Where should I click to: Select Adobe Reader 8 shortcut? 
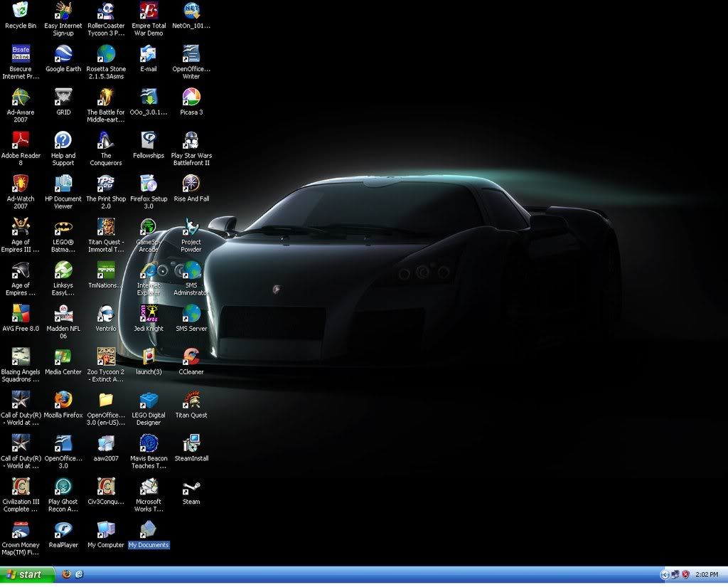point(21,140)
